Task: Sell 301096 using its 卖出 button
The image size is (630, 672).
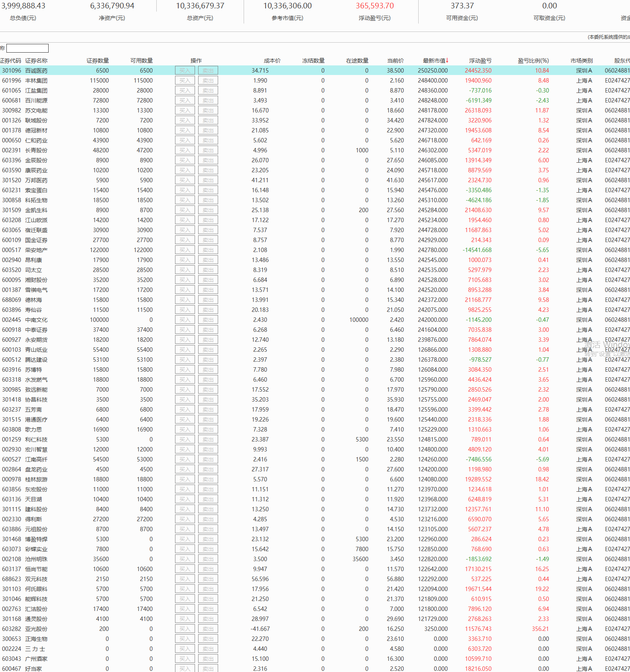Action: pyautogui.click(x=208, y=71)
